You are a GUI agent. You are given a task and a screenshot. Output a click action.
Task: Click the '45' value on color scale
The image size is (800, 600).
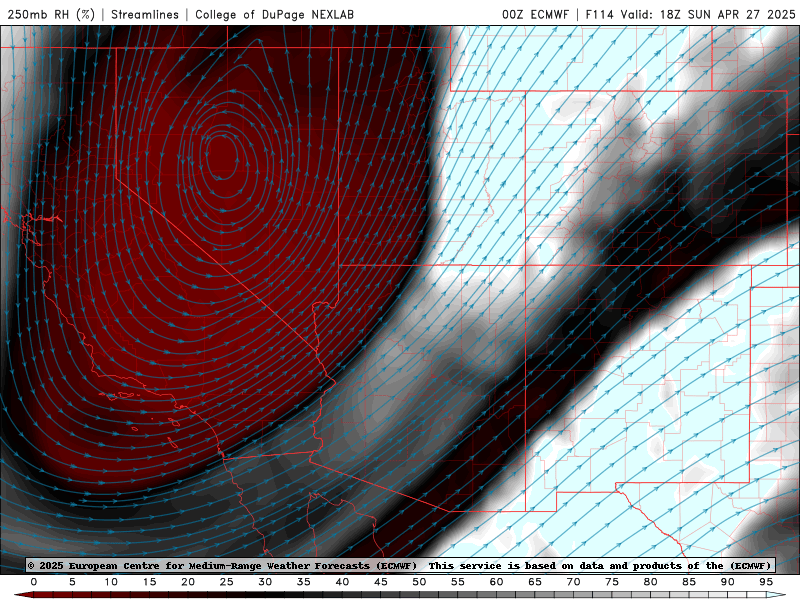[381, 582]
